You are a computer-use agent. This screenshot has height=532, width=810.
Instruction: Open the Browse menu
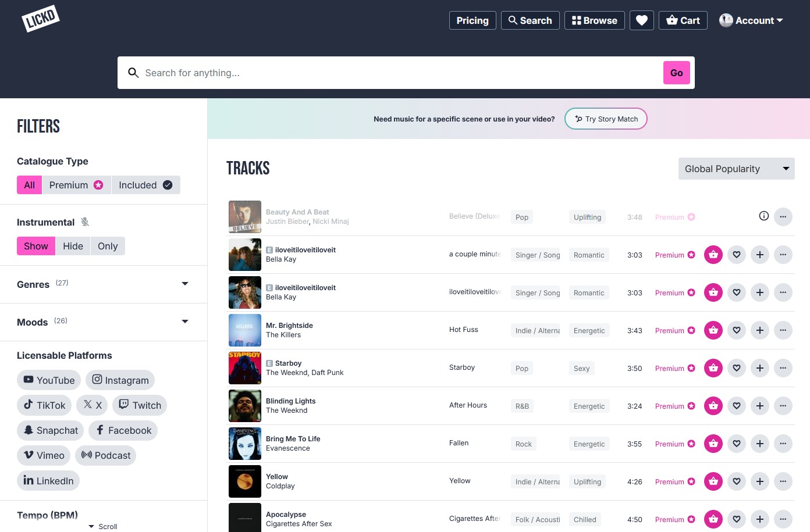(x=595, y=20)
